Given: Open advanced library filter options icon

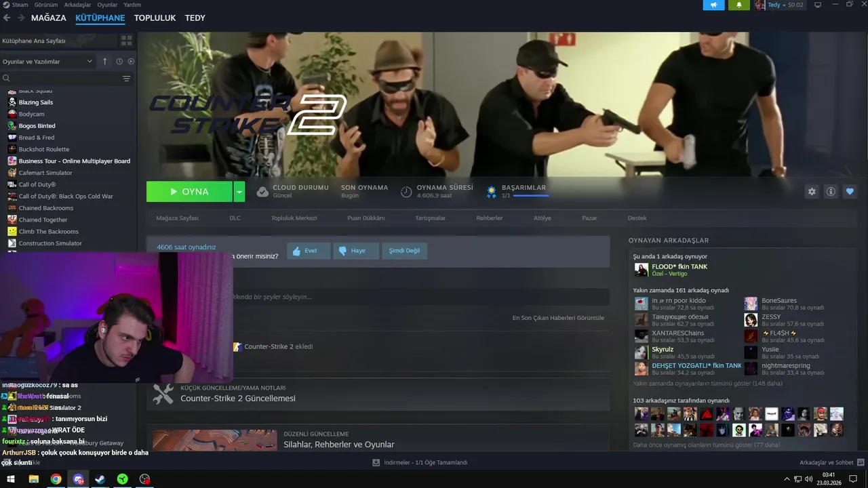Looking at the screenshot, I should [x=126, y=79].
